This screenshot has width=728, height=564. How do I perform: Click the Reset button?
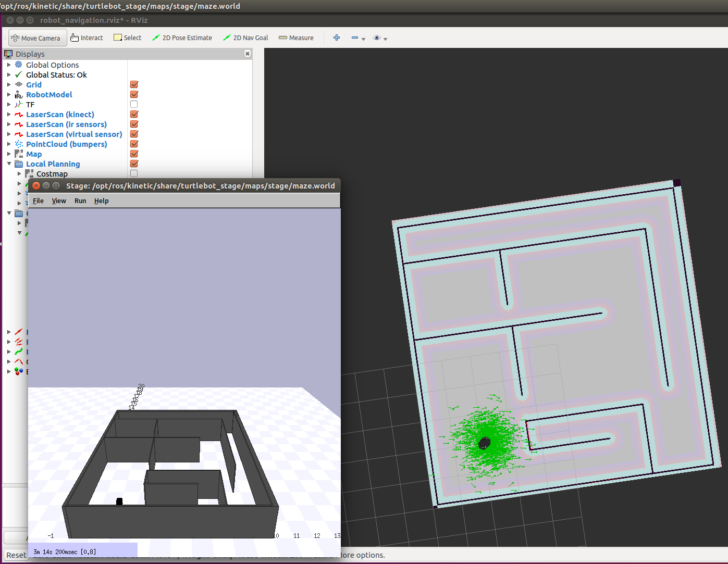tap(16, 555)
